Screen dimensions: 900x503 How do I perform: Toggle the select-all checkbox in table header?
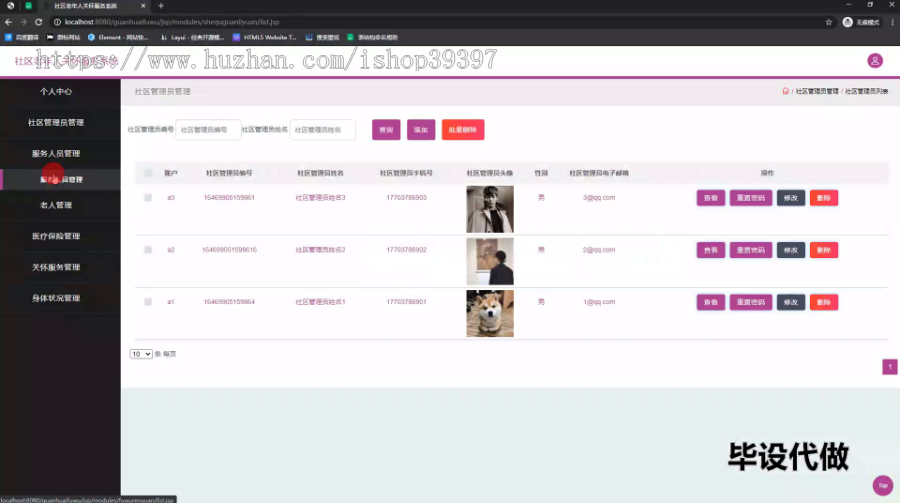pyautogui.click(x=148, y=173)
